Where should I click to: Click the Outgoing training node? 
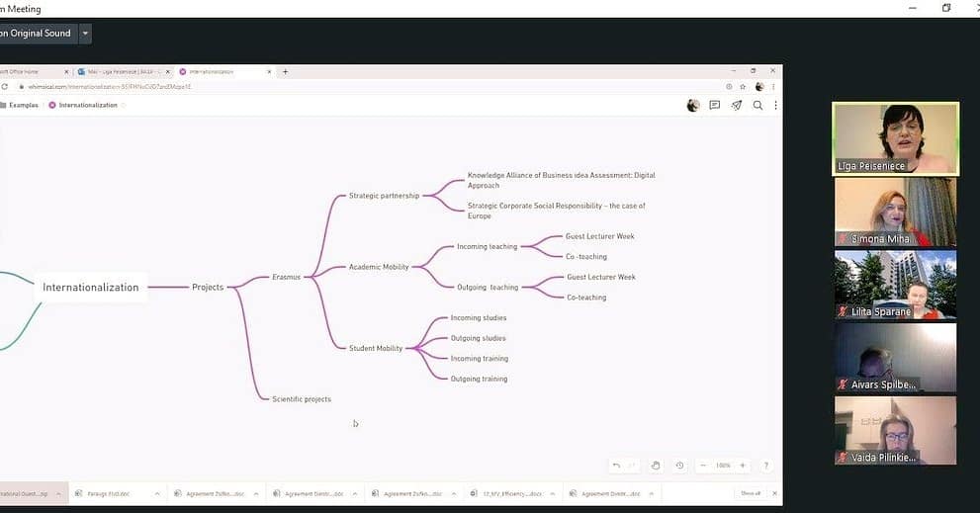click(479, 379)
